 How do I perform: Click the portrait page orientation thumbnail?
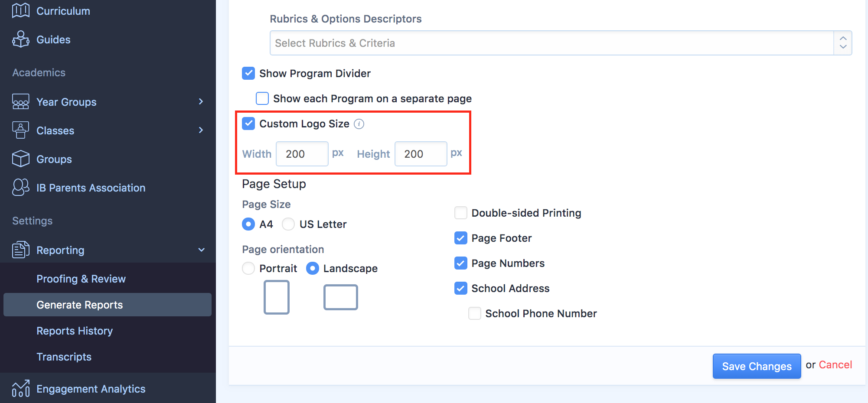tap(276, 297)
